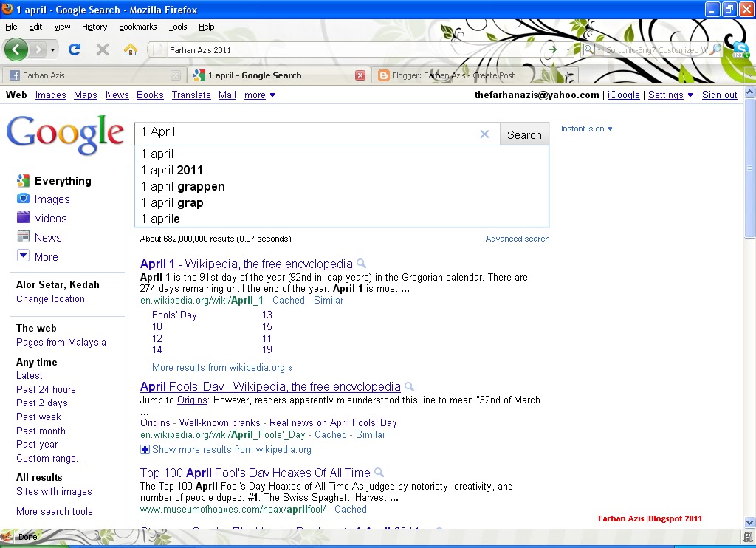Open the Bookmarks menu
The height and width of the screenshot is (548, 756).
pyautogui.click(x=138, y=27)
